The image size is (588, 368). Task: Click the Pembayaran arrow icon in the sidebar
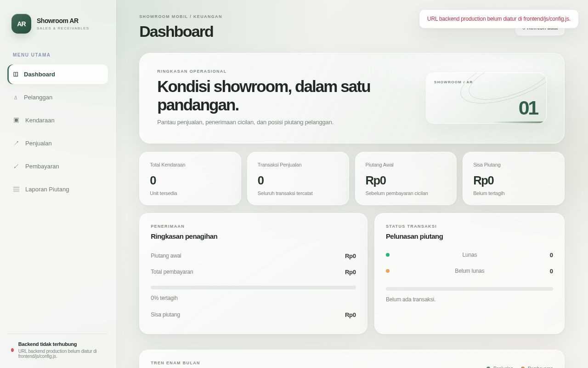(16, 166)
